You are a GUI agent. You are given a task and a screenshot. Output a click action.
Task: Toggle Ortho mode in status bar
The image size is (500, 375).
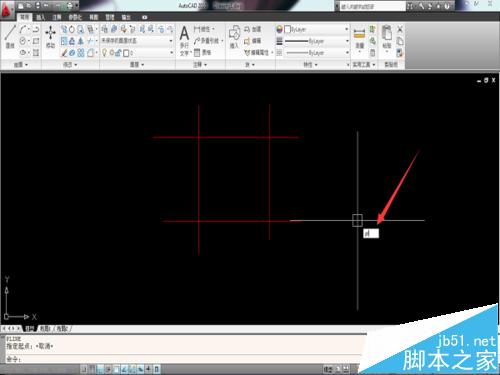100,369
